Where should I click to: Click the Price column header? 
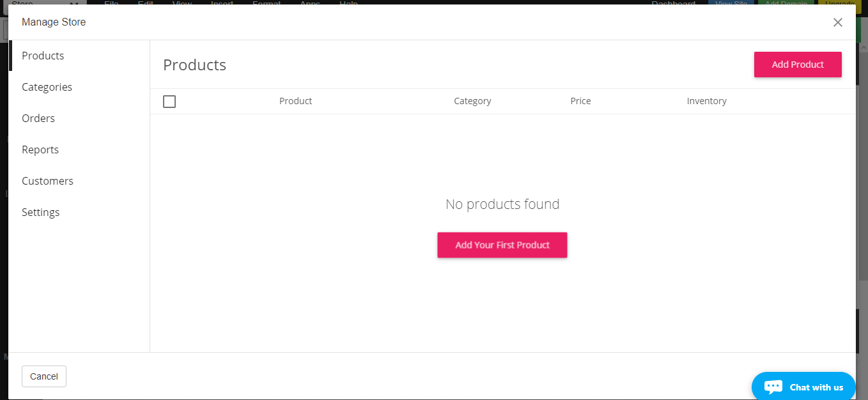(x=580, y=101)
